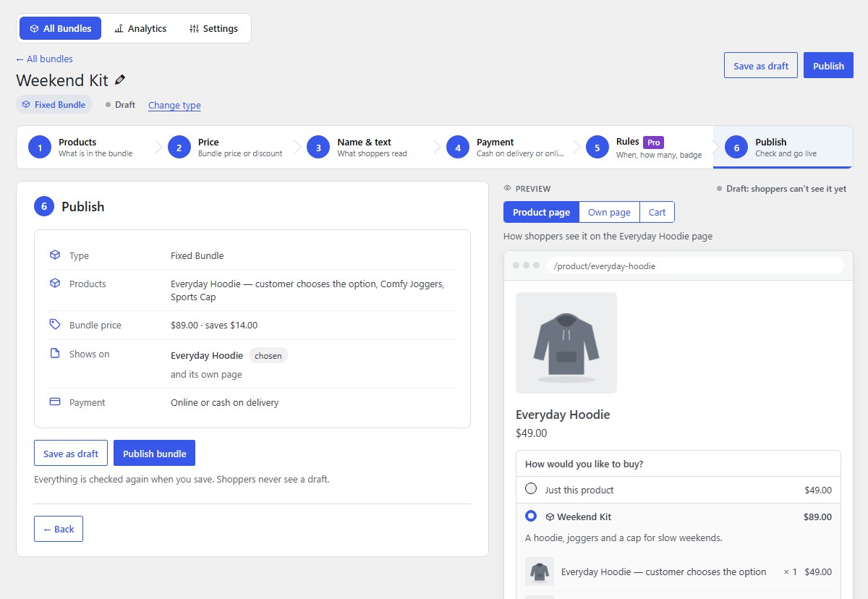Click the Back button

click(59, 529)
